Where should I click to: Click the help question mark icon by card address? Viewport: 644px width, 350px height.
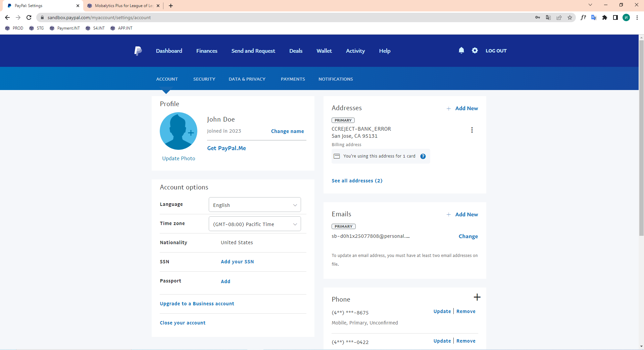pyautogui.click(x=423, y=156)
